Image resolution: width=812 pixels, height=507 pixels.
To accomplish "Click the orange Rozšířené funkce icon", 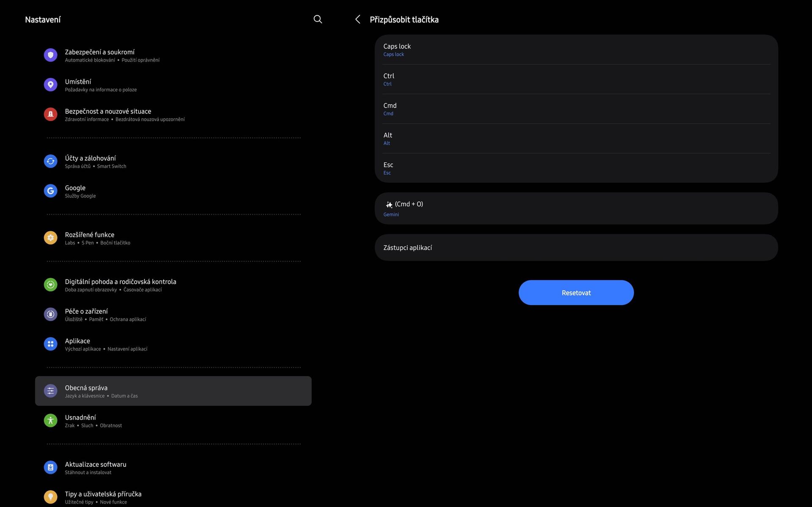I will point(50,238).
